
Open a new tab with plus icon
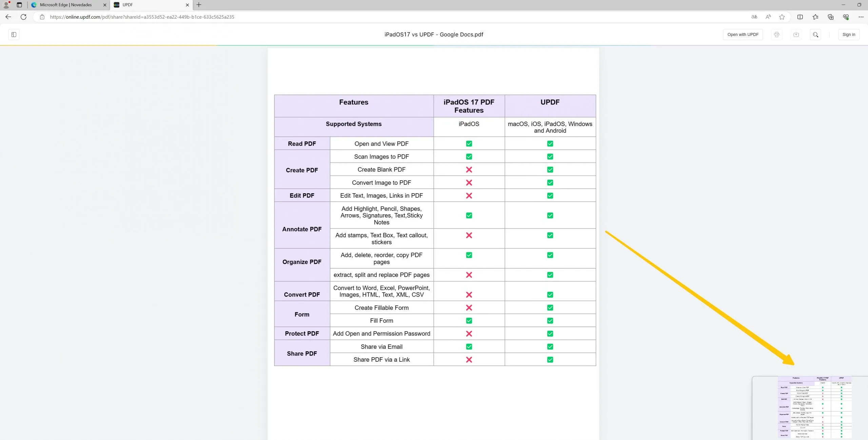tap(199, 5)
